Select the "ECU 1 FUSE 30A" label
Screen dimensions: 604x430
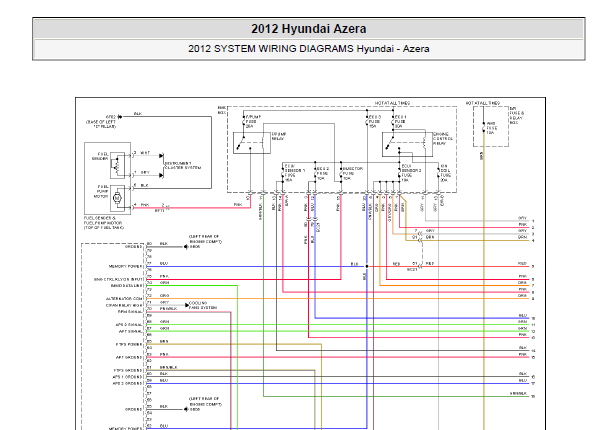(x=401, y=121)
